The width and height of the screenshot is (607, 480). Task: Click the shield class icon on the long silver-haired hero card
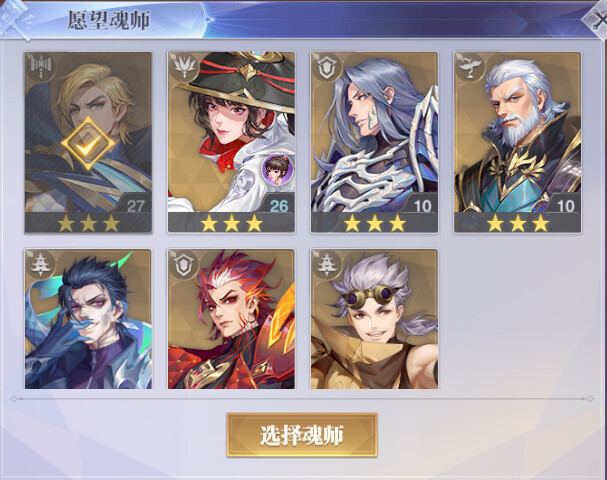[x=327, y=67]
